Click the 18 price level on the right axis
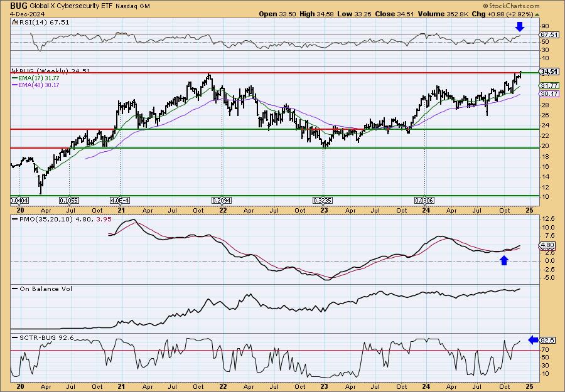 tap(545, 156)
